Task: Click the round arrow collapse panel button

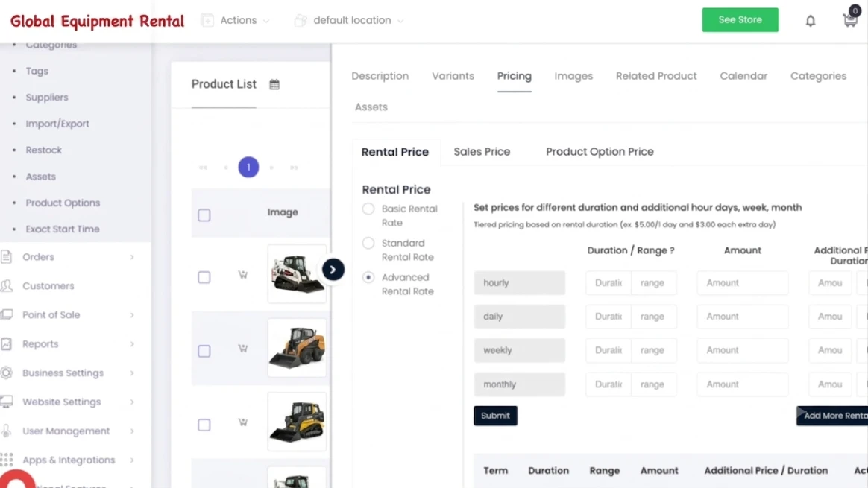Action: [333, 270]
